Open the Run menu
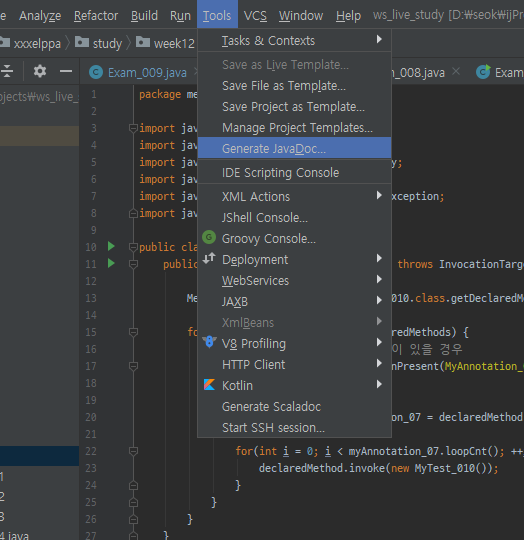 pyautogui.click(x=180, y=15)
